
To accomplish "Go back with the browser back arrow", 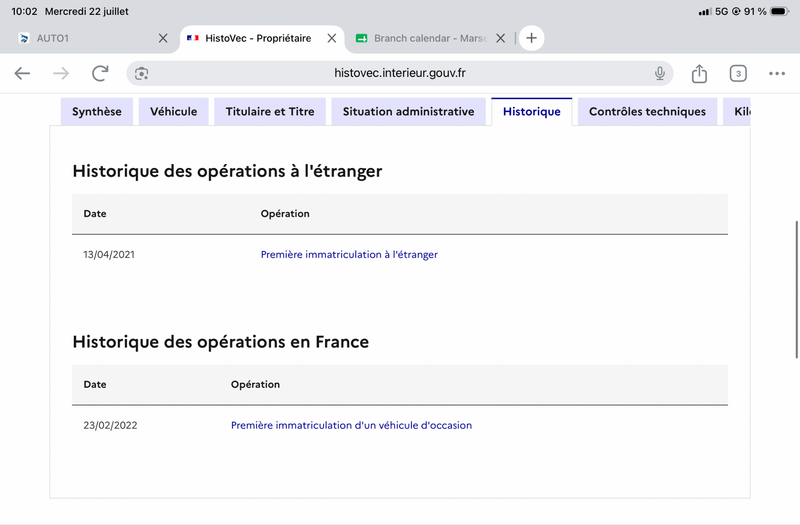I will coord(22,73).
